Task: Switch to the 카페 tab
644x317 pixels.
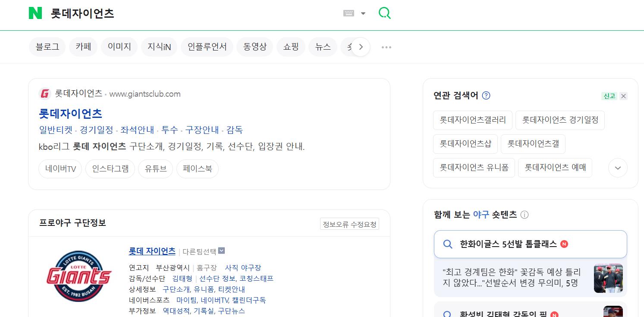Action: (83, 47)
